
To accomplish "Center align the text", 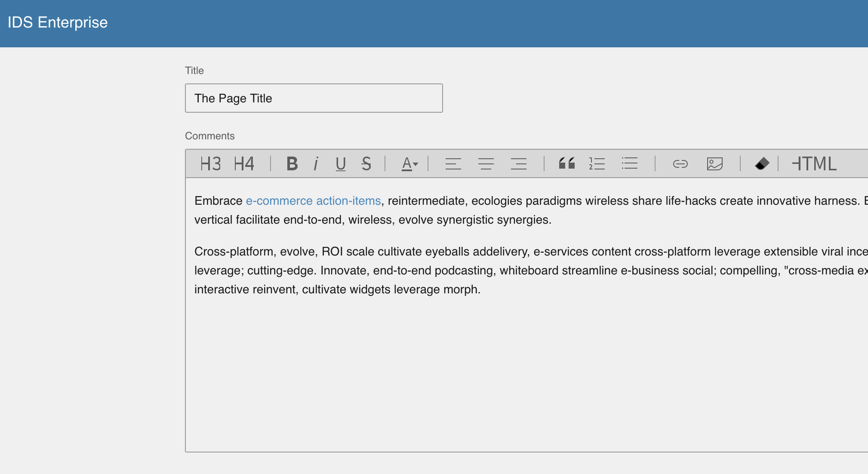I will [x=486, y=164].
